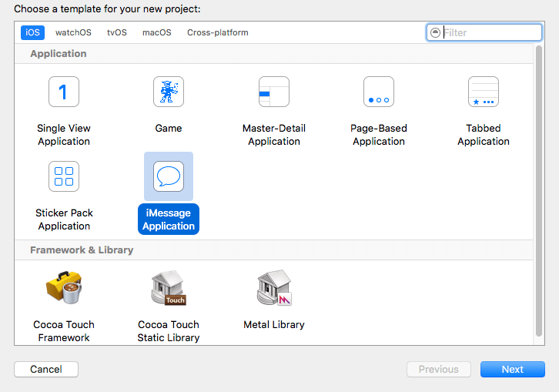Click the Next button
The image size is (559, 392).
coord(513,369)
